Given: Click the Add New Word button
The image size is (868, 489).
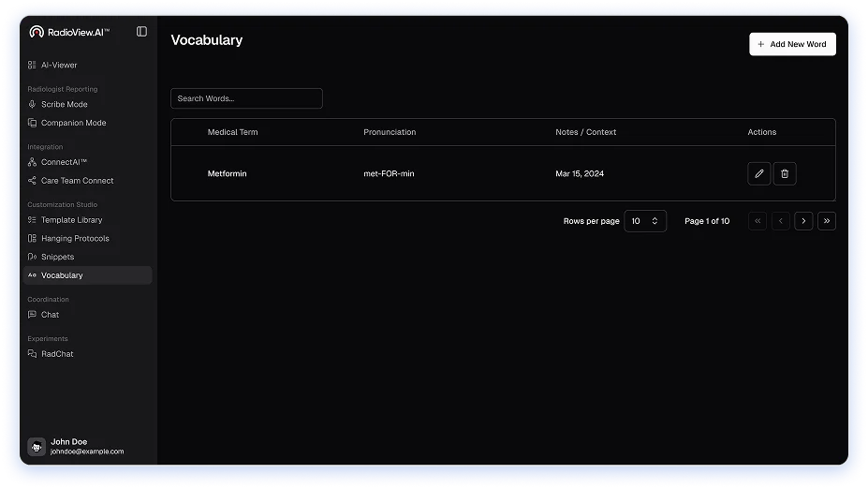Looking at the screenshot, I should (792, 44).
